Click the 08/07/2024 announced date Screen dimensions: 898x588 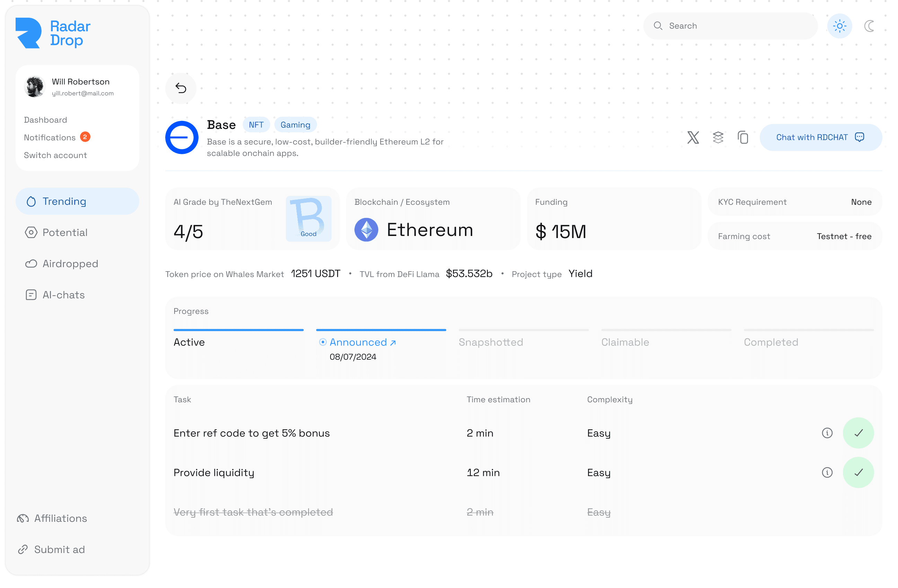click(353, 357)
